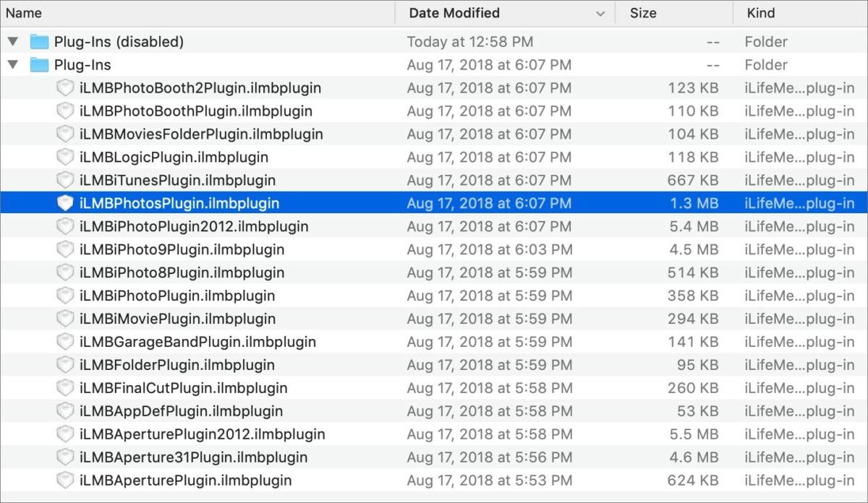Click the 'Today at 12:58 PM' date cell

(x=470, y=42)
